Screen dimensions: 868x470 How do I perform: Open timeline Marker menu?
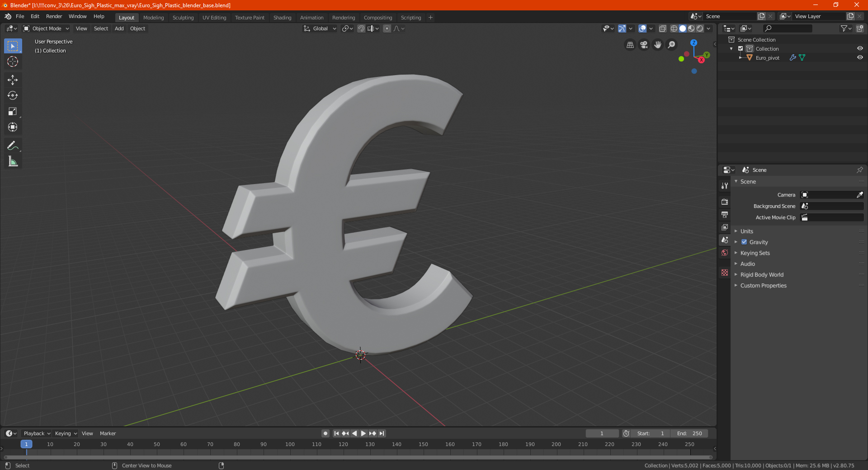click(x=108, y=433)
